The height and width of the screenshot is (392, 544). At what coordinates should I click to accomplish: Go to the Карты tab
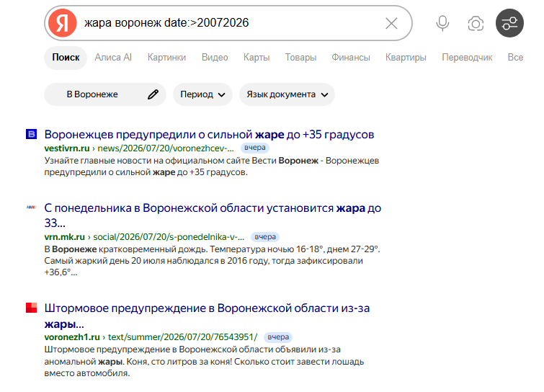(x=257, y=58)
